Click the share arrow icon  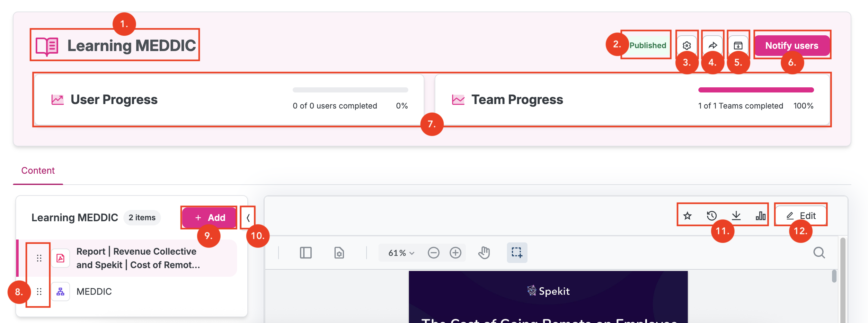(712, 46)
